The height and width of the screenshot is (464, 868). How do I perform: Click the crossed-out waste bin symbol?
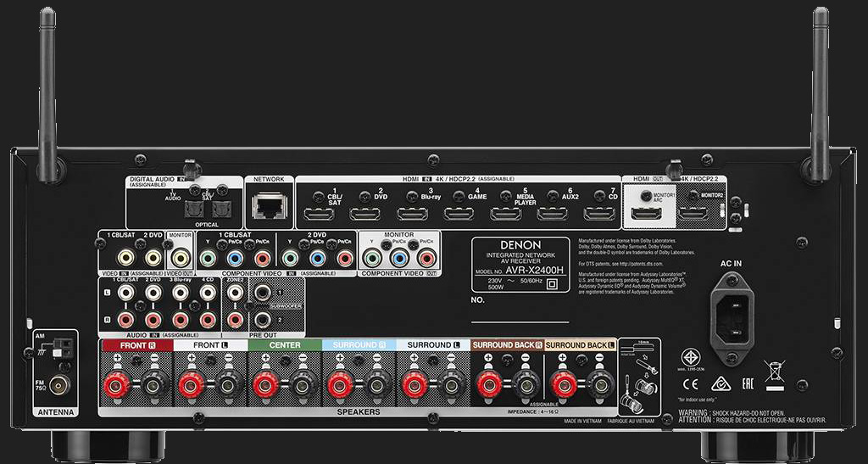pos(773,370)
